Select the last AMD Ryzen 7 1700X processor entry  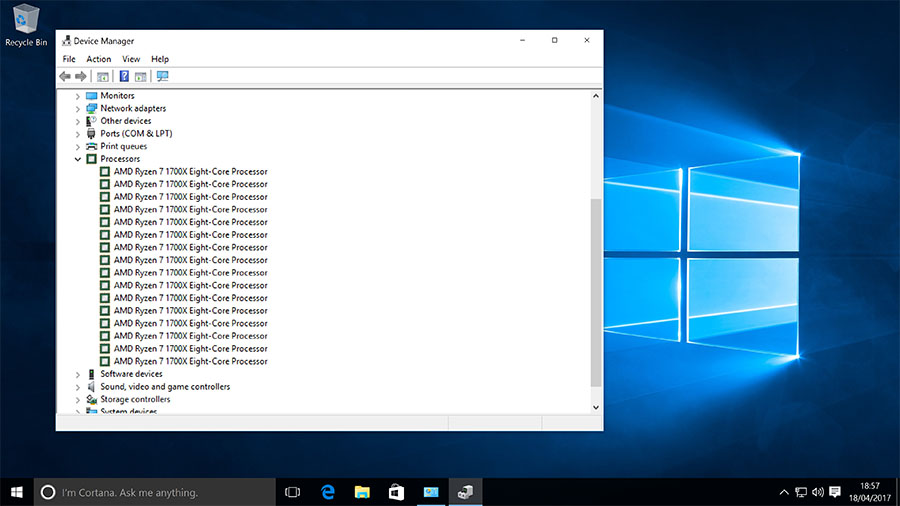click(x=191, y=361)
